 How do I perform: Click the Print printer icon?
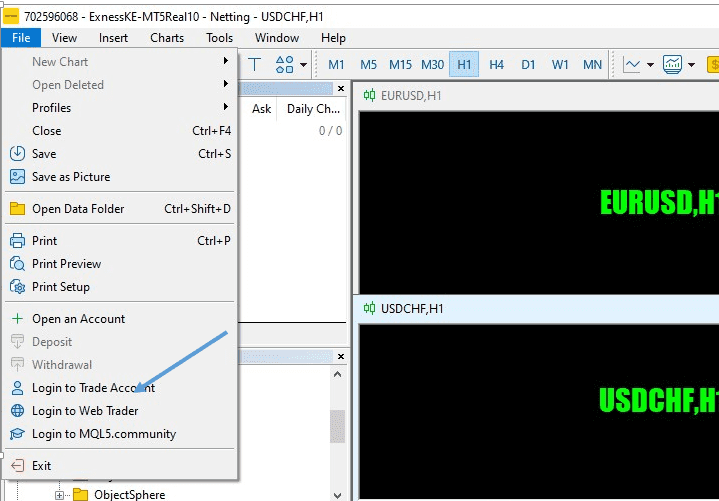point(17,241)
